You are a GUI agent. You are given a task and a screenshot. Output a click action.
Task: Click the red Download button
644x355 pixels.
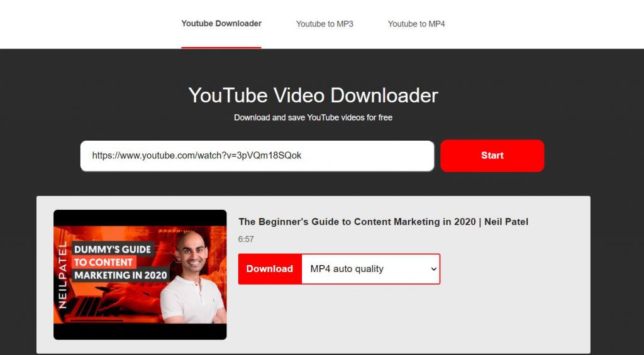coord(270,269)
